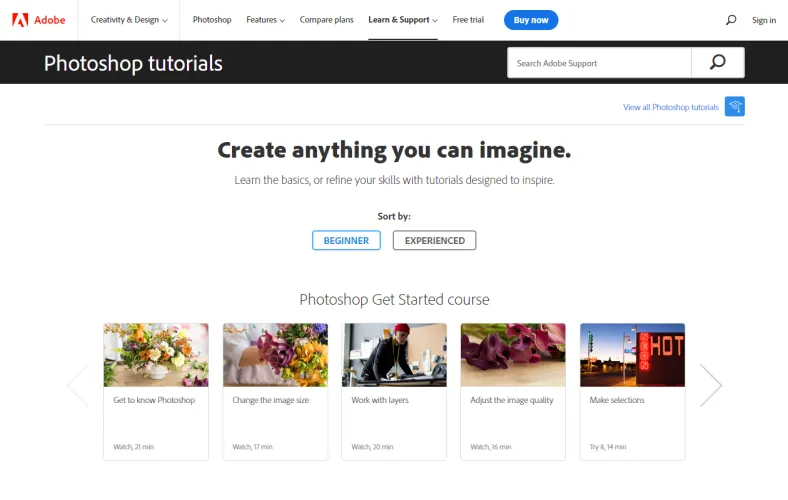Open the Get to know Photoshop thumbnail

pyautogui.click(x=156, y=355)
